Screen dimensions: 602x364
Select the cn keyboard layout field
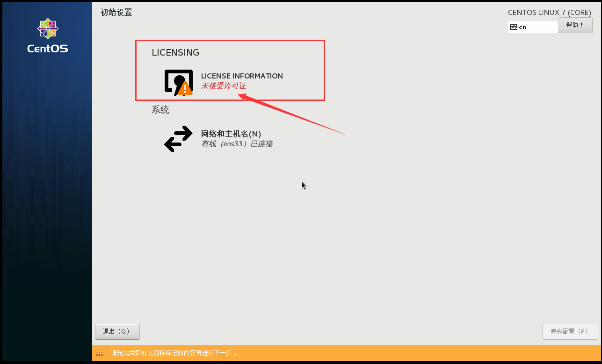533,27
